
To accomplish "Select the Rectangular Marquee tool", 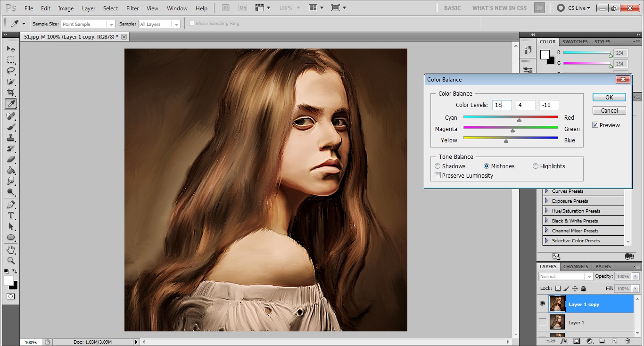I will [x=10, y=60].
